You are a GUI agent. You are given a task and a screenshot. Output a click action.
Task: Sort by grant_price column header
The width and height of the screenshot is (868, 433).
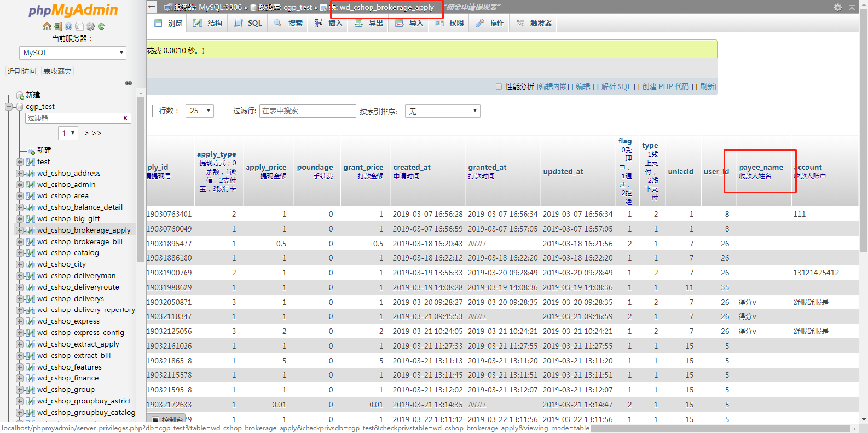[363, 167]
